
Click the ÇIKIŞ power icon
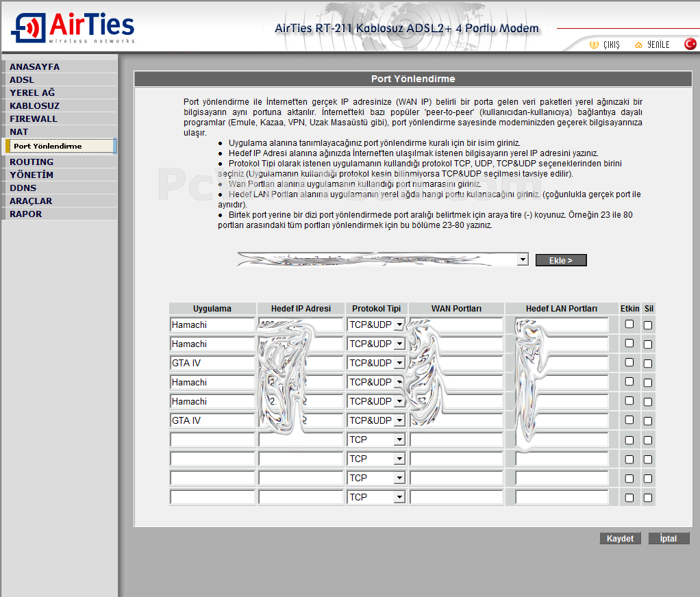pyautogui.click(x=594, y=45)
